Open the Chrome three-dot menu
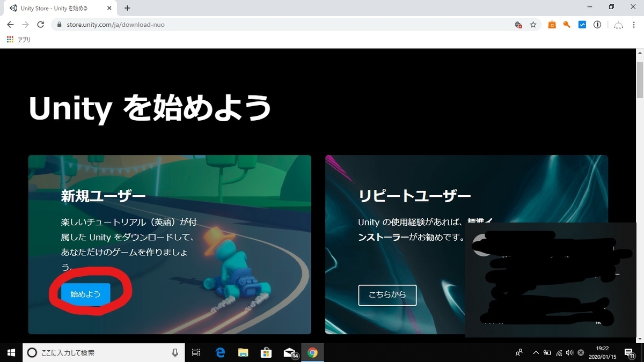The image size is (644, 362). (633, 25)
